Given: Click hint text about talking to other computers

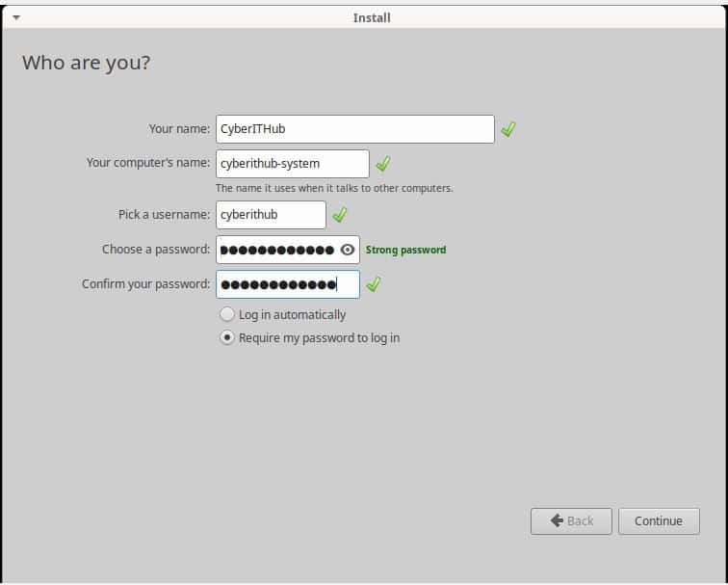Looking at the screenshot, I should [334, 188].
